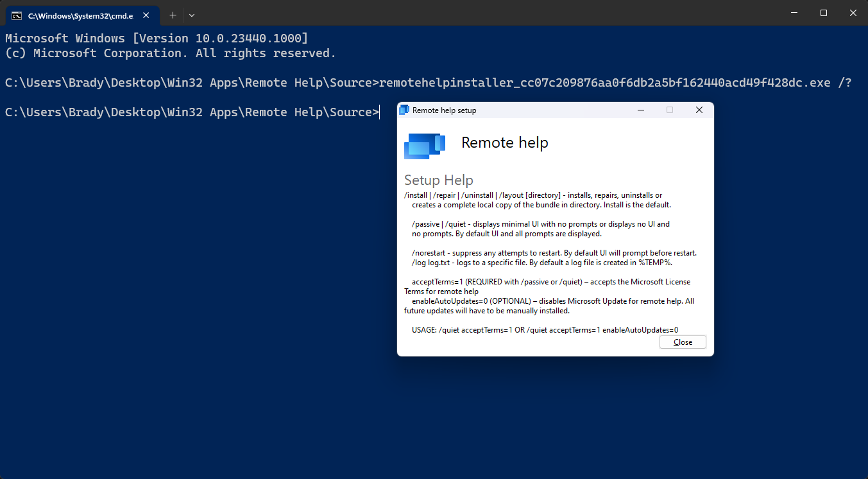Minimize the terminal window
868x479 pixels.
794,12
